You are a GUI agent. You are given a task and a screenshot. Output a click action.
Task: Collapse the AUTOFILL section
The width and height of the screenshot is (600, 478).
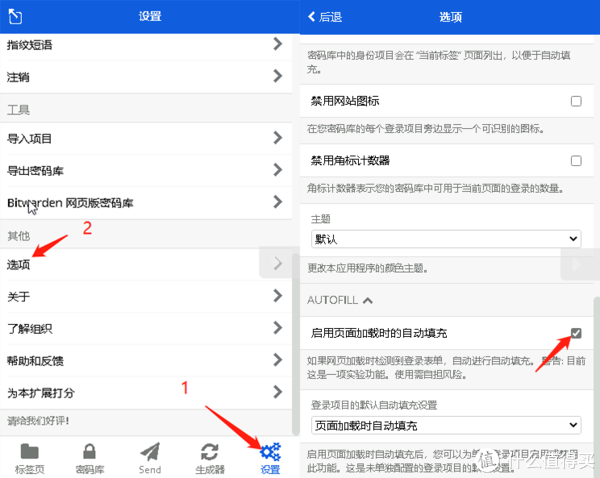(340, 300)
